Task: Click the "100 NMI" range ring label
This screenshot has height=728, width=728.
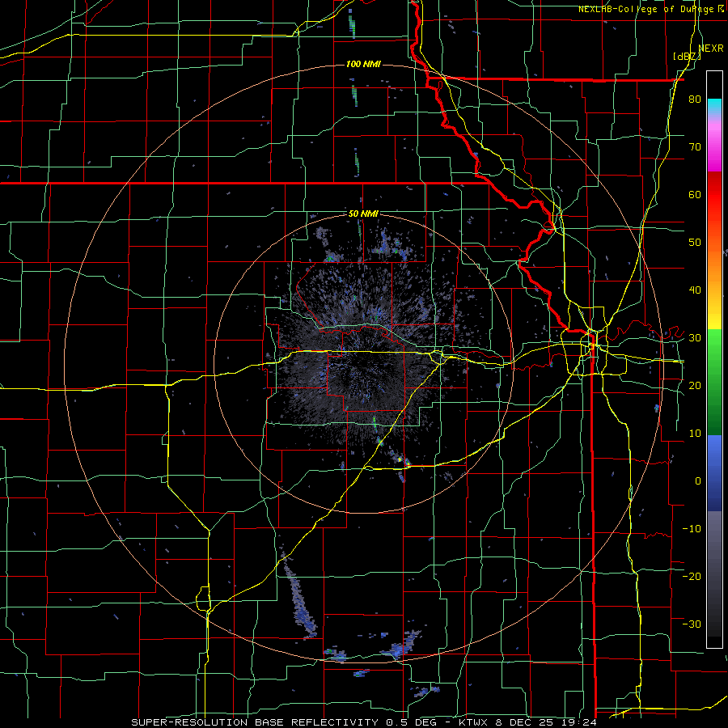Action: pyautogui.click(x=363, y=64)
